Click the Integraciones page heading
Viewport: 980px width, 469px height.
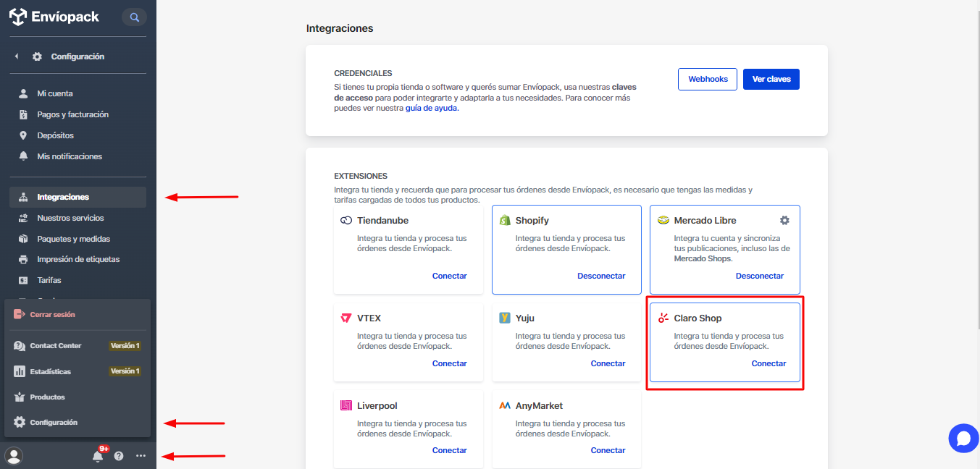tap(340, 28)
